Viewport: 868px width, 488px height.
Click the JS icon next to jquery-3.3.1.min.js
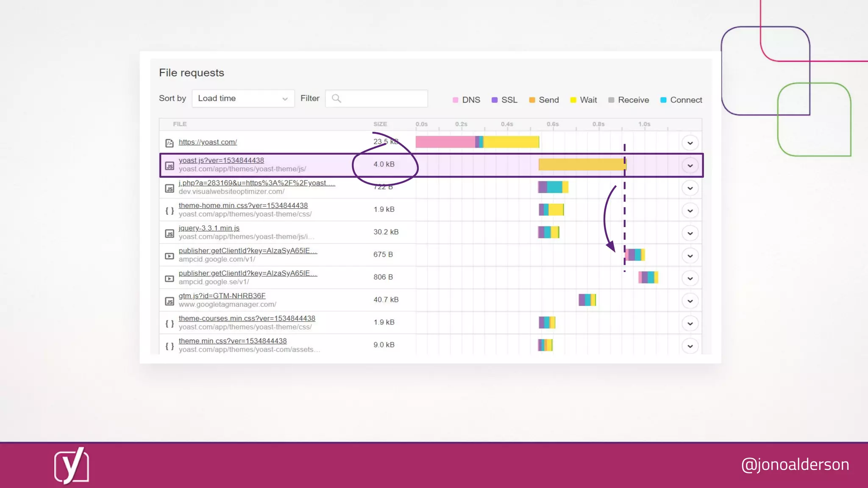click(x=169, y=233)
